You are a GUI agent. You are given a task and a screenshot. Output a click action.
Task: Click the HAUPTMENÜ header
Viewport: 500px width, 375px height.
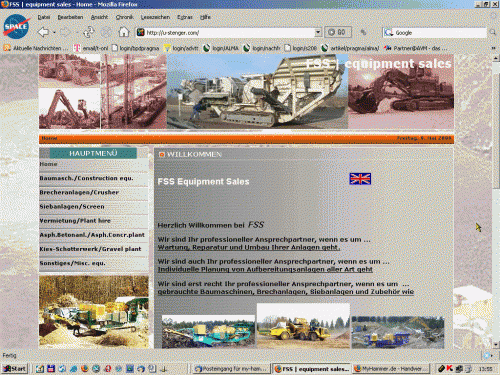93,153
